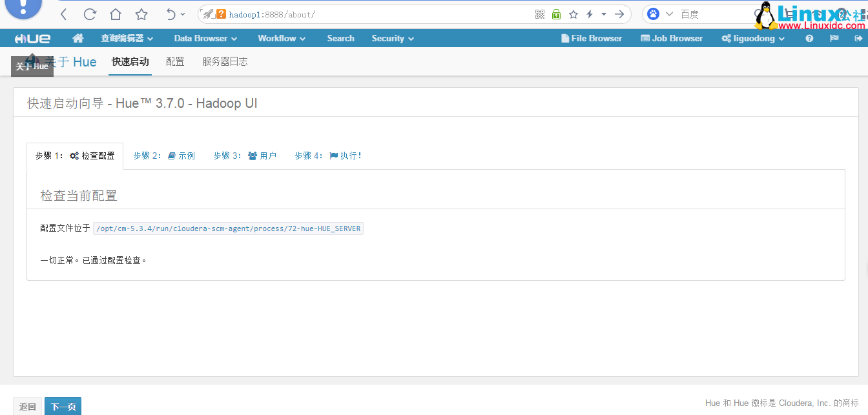Image resolution: width=868 pixels, height=415 pixels.
Task: Open the Data Browser dropdown
Action: coord(205,38)
